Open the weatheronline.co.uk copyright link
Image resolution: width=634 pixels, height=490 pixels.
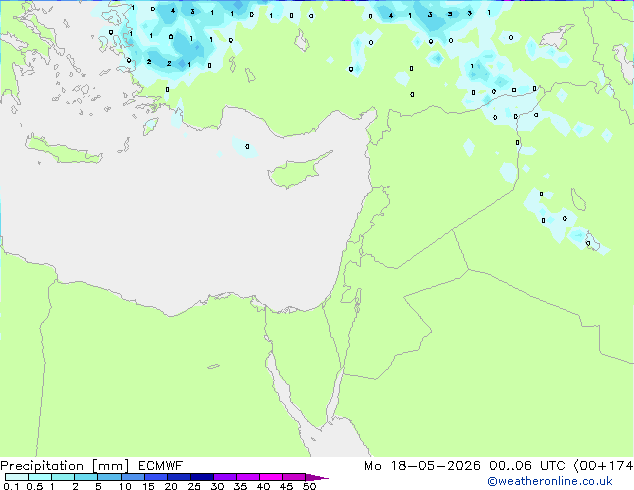(549, 481)
